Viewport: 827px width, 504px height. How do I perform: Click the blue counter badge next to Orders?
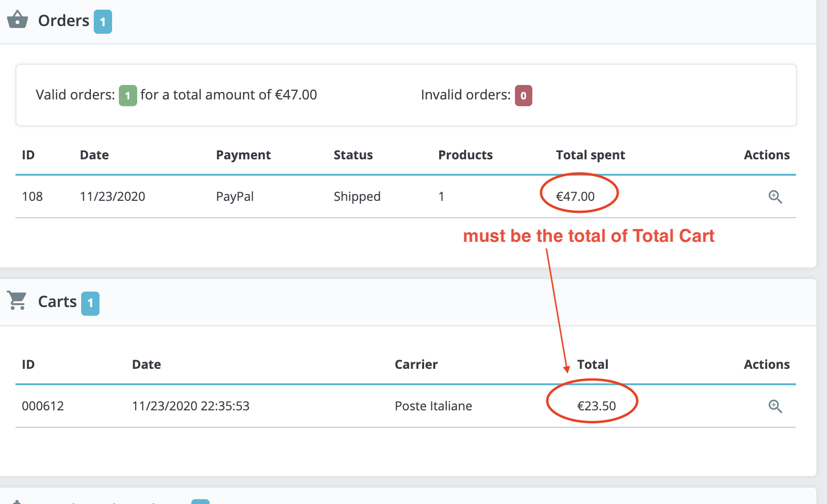102,21
